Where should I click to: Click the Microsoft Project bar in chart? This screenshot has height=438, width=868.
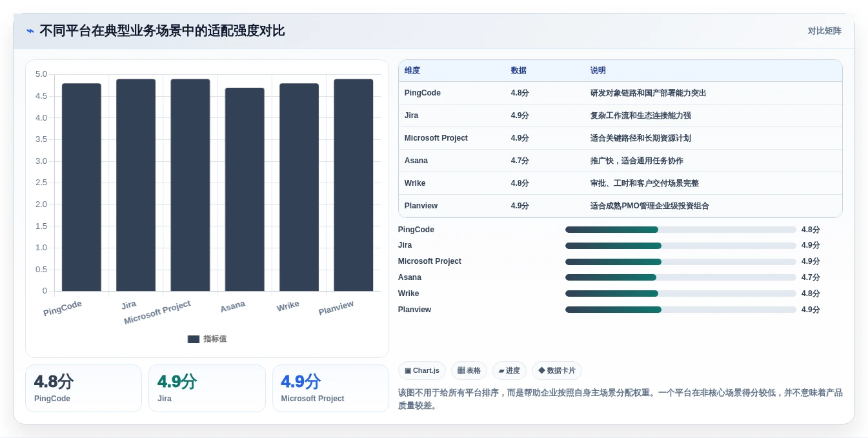pyautogui.click(x=190, y=185)
